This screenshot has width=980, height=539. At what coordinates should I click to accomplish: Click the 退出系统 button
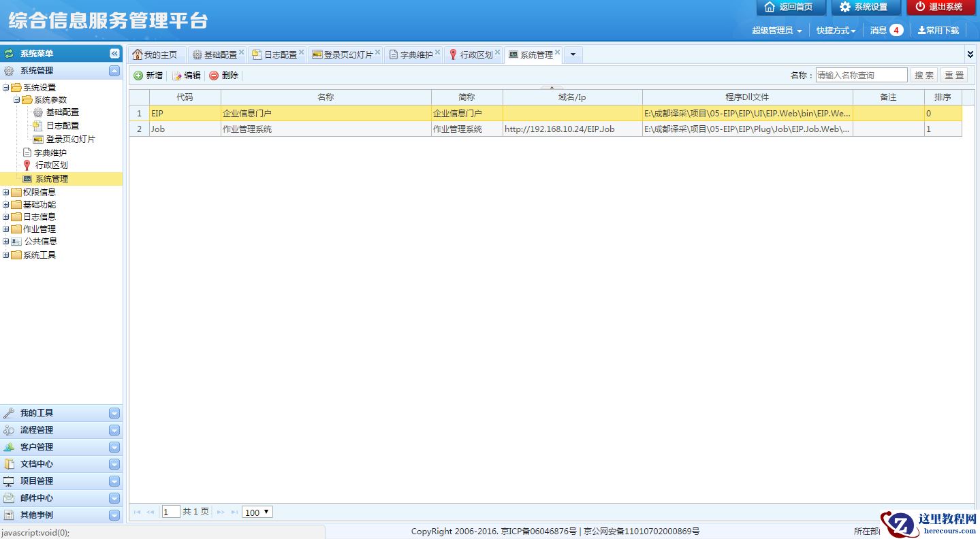[x=941, y=7]
